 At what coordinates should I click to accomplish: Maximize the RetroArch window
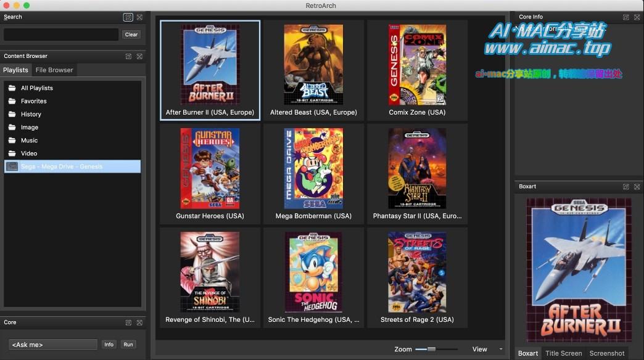click(x=27, y=6)
